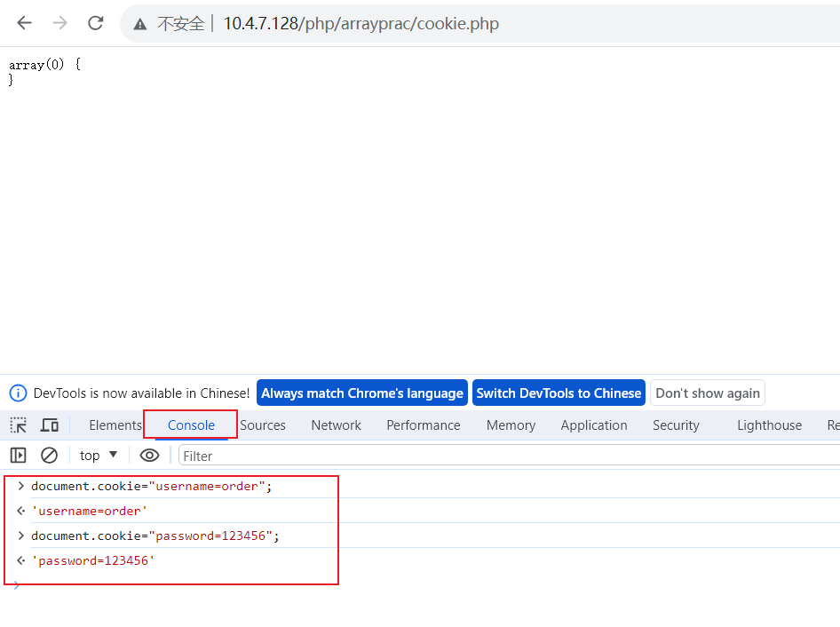The width and height of the screenshot is (840, 627).
Task: Open the Network tab
Action: 337,425
